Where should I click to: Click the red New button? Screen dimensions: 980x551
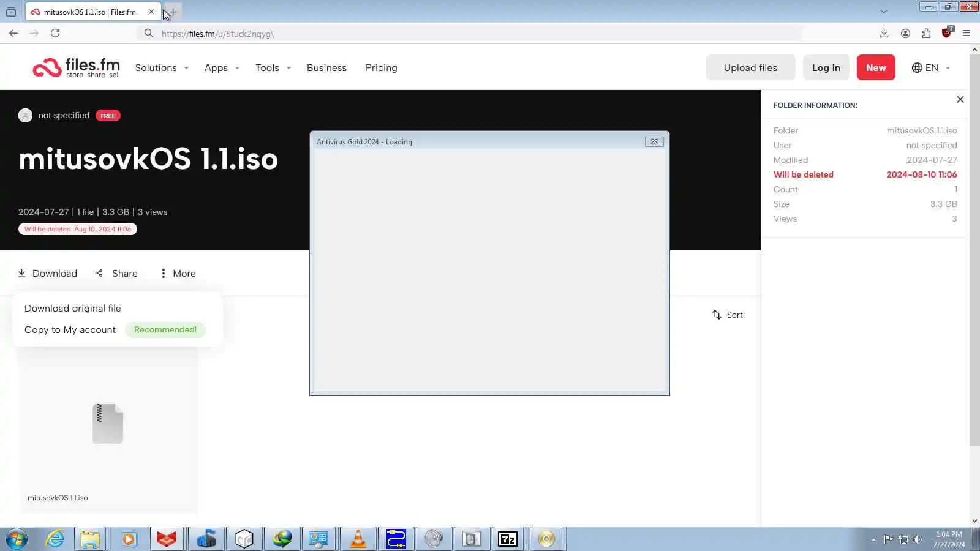pos(876,67)
